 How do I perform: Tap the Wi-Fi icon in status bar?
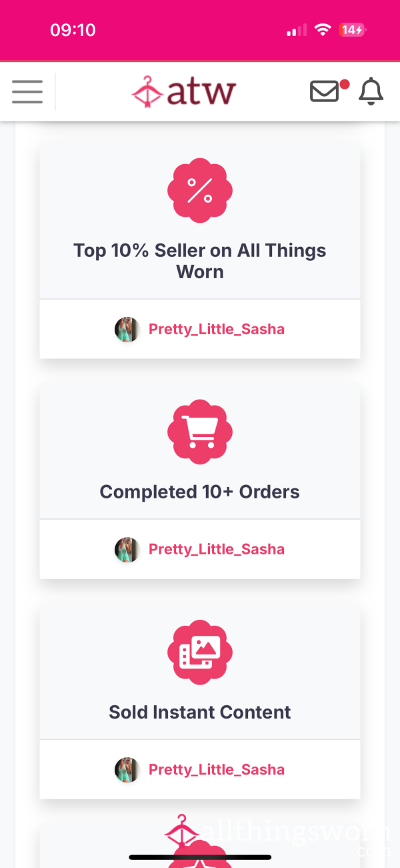pyautogui.click(x=323, y=30)
